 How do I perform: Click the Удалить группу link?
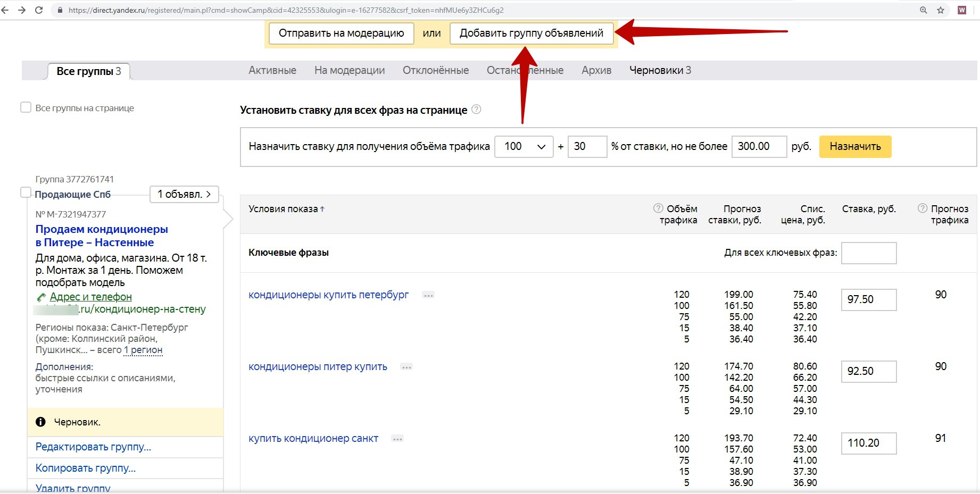tap(73, 488)
